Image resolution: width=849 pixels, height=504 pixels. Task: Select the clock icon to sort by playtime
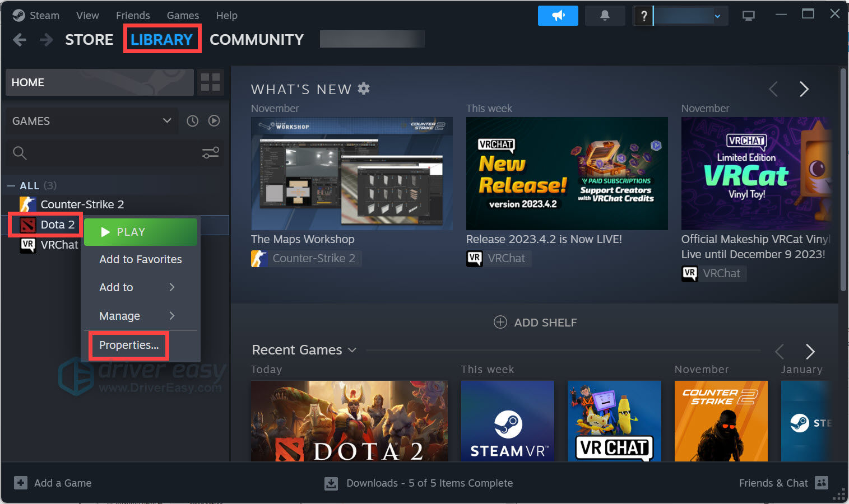(x=192, y=120)
